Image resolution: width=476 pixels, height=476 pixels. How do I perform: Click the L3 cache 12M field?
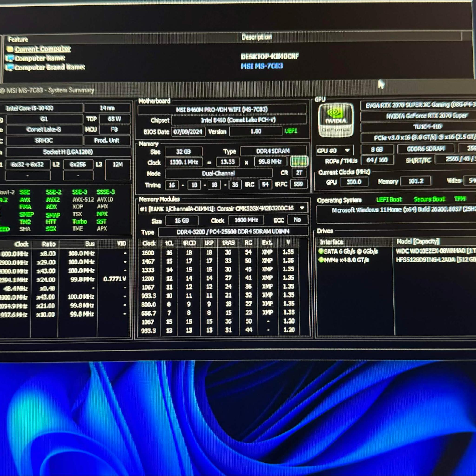click(x=118, y=169)
